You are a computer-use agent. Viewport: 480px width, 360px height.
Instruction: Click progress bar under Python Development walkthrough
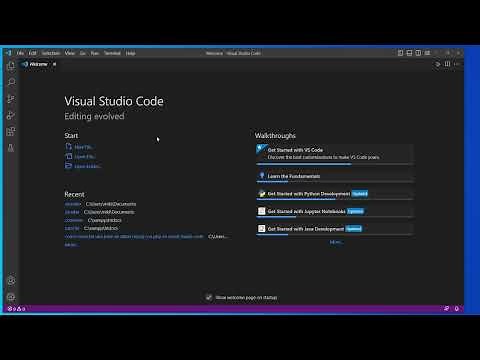coord(335,200)
